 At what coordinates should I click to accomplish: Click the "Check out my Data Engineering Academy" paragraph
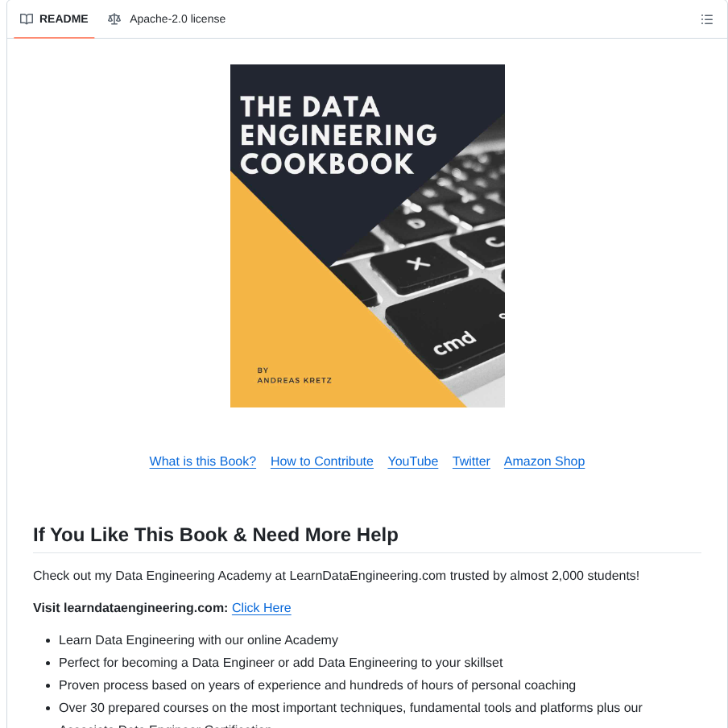(336, 576)
